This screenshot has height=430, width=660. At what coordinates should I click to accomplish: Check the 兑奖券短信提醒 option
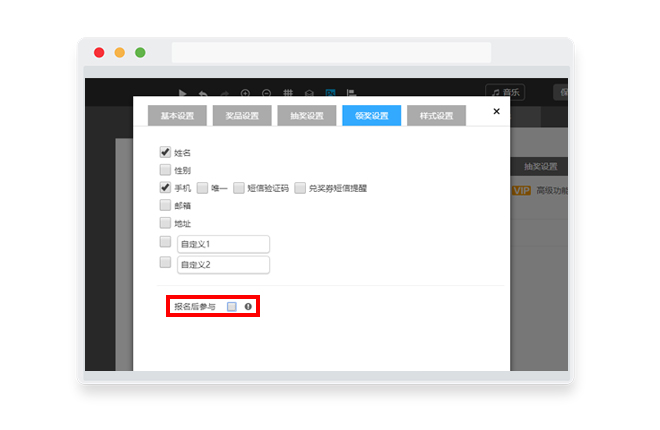300,188
